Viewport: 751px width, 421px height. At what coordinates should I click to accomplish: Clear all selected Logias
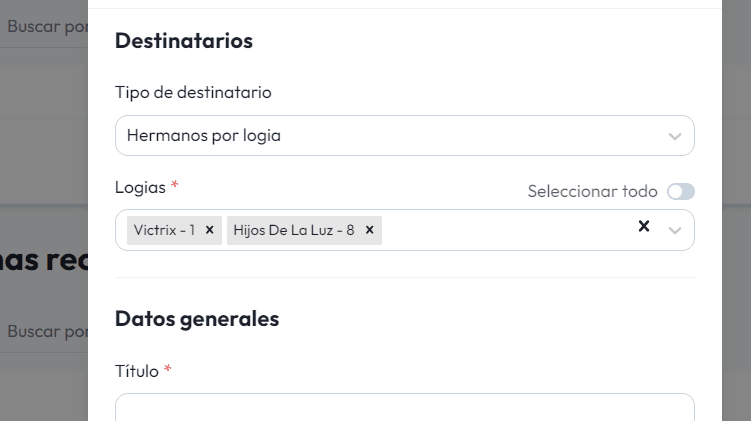tap(644, 227)
